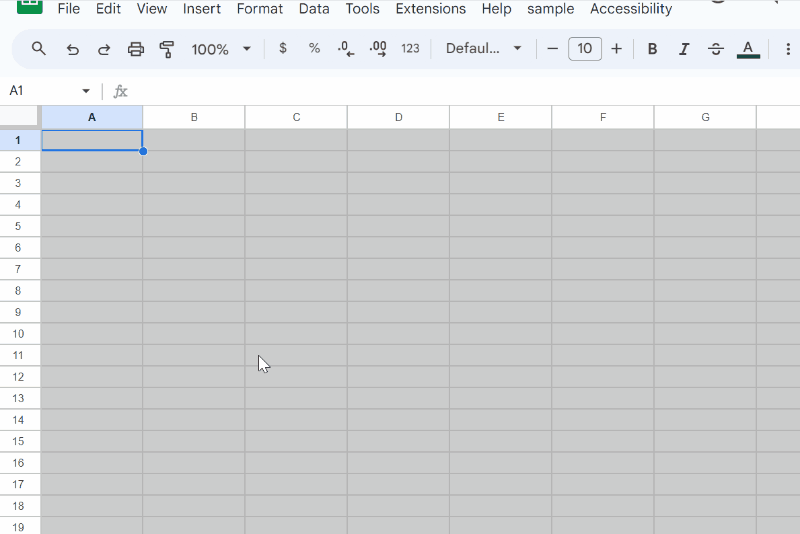This screenshot has width=800, height=534.
Task: Open the File menu
Action: (68, 9)
